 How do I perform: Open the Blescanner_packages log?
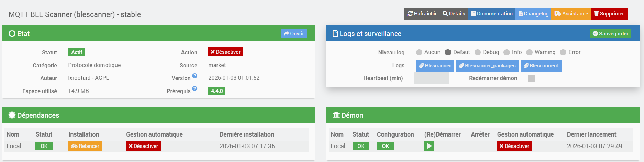pyautogui.click(x=487, y=66)
